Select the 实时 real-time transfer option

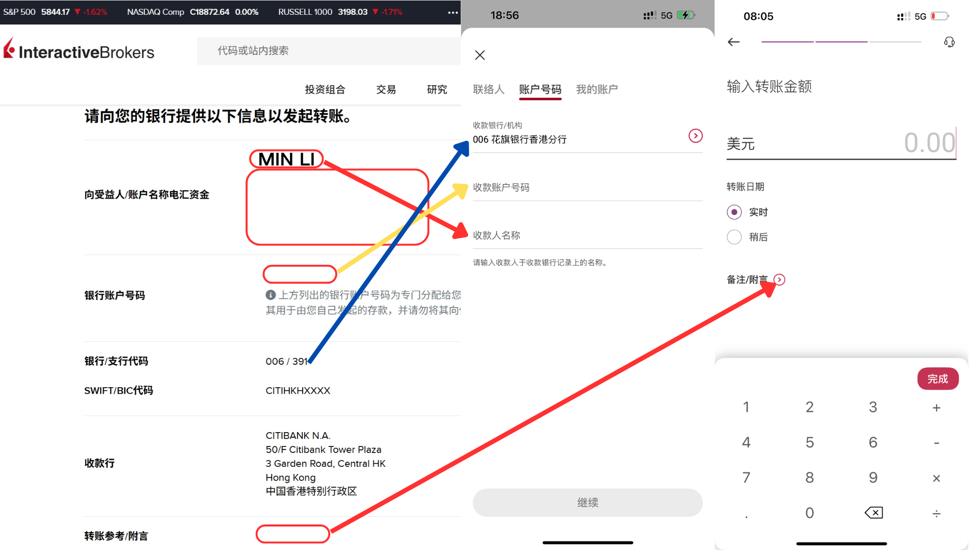[x=734, y=212]
